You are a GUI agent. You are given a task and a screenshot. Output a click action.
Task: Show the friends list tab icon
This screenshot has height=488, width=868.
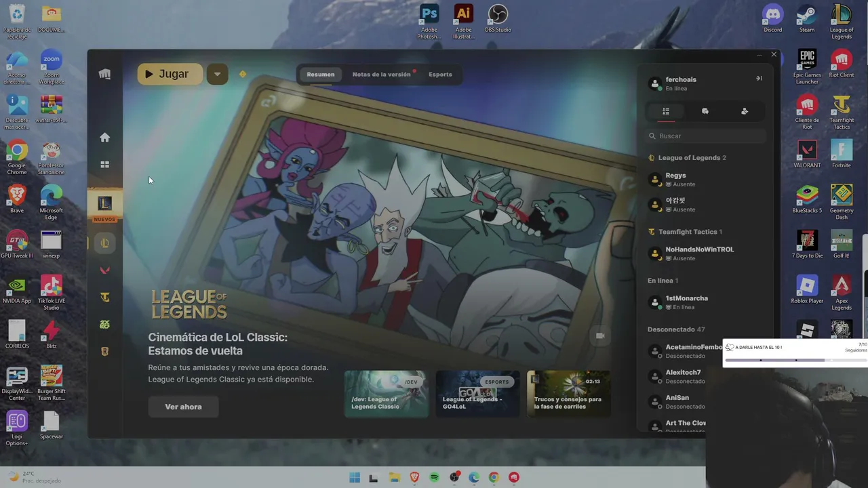[x=666, y=111]
